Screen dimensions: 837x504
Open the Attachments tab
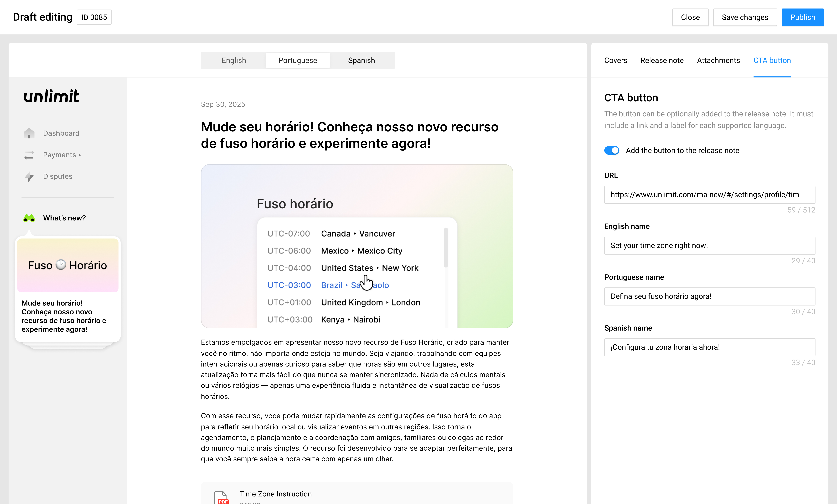(718, 61)
